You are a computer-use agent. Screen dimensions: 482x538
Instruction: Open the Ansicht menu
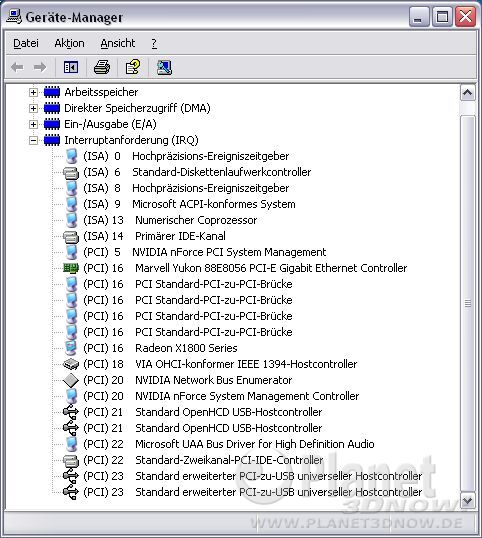pyautogui.click(x=118, y=43)
